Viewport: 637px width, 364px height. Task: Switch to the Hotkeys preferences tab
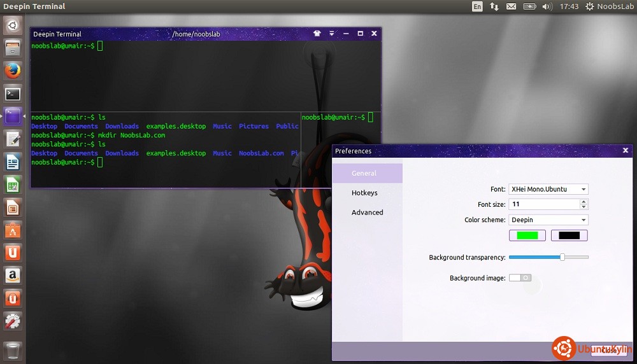point(364,193)
